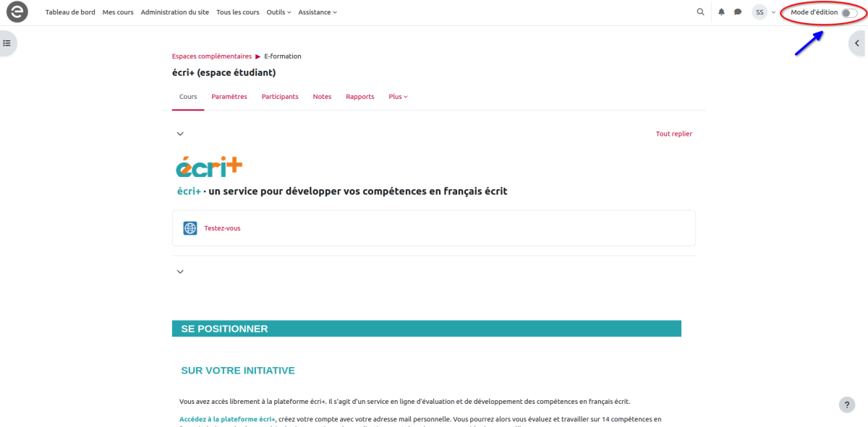Open the course index drawer icon
This screenshot has width=868, height=427.
pos(7,43)
